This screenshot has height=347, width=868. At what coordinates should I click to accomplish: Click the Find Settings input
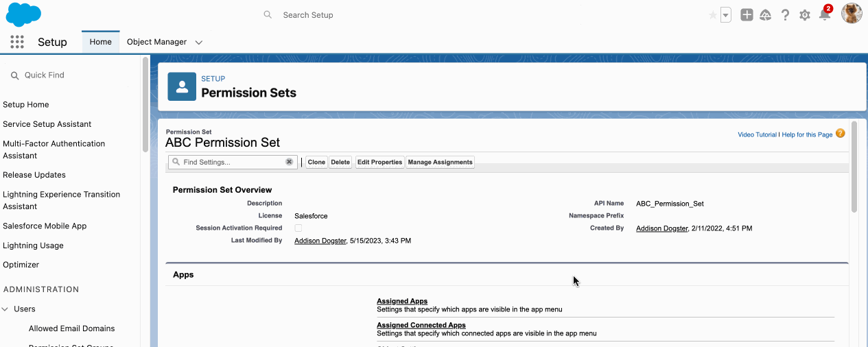point(233,163)
